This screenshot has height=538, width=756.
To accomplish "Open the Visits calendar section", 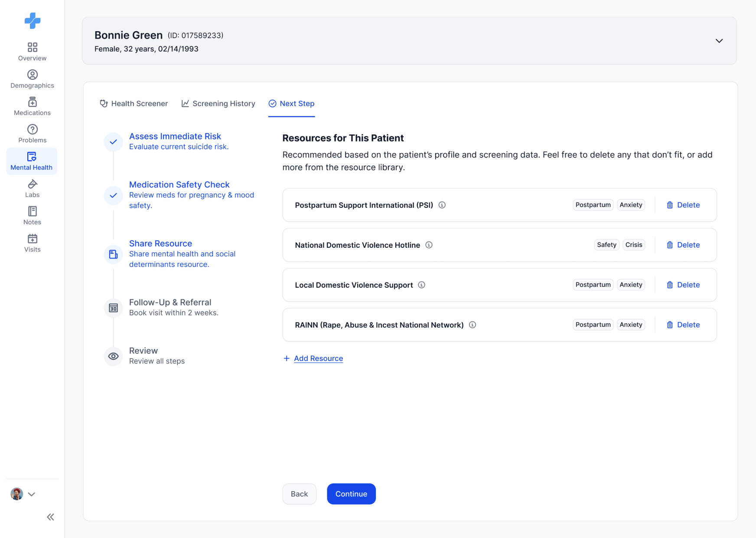I will 32,243.
